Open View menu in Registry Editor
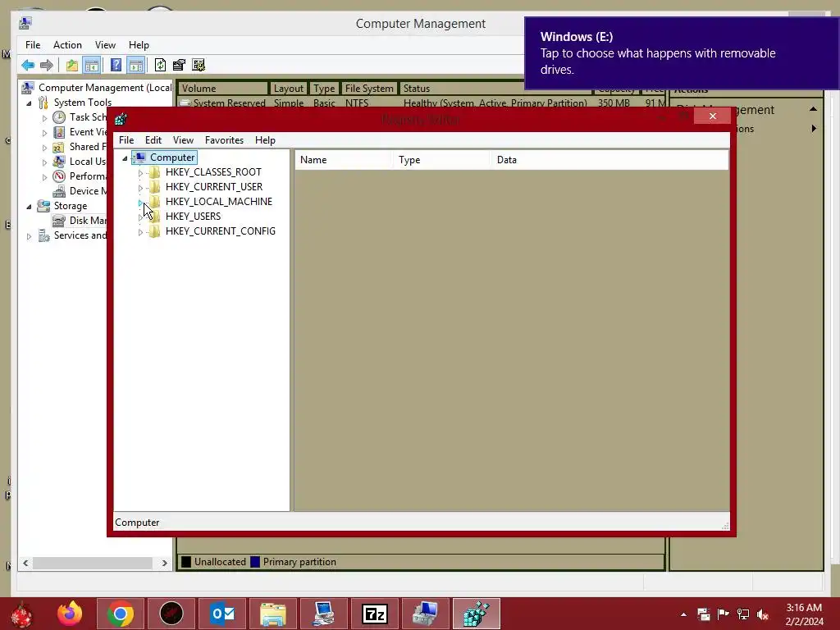Image resolution: width=840 pixels, height=630 pixels. (183, 139)
